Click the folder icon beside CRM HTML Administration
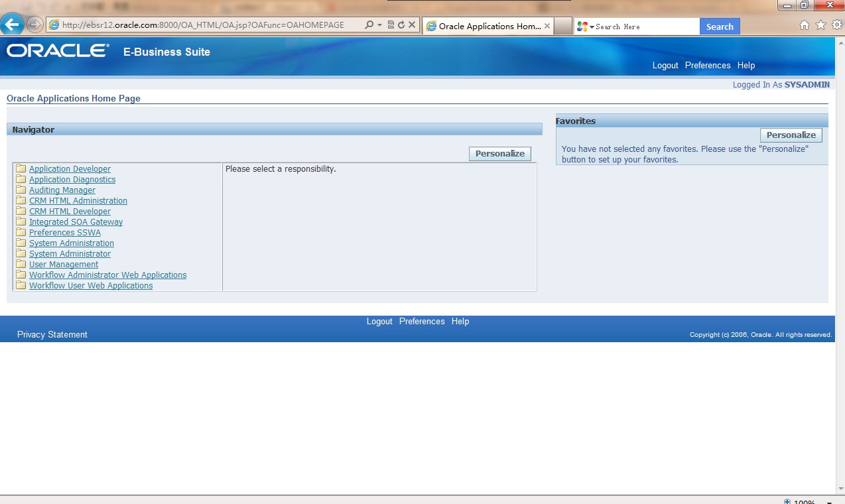 coord(21,200)
